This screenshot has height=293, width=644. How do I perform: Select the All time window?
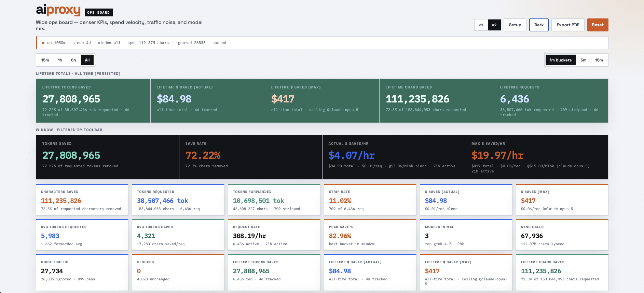[87, 60]
